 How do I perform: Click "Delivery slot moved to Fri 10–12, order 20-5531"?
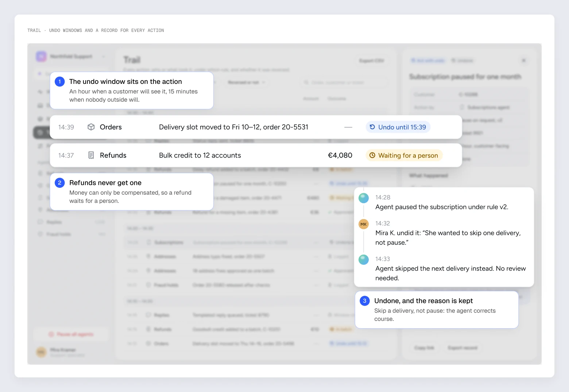pos(233,127)
